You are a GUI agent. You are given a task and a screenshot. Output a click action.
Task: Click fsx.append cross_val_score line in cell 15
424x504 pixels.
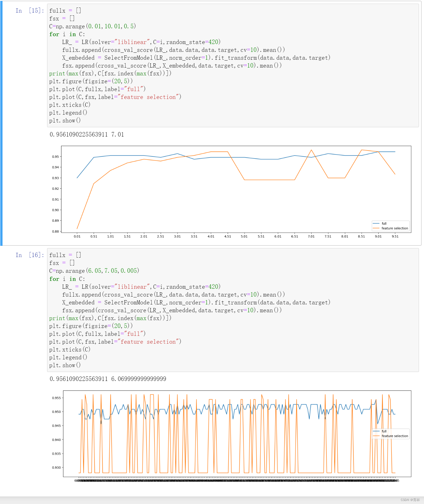pyautogui.click(x=172, y=66)
